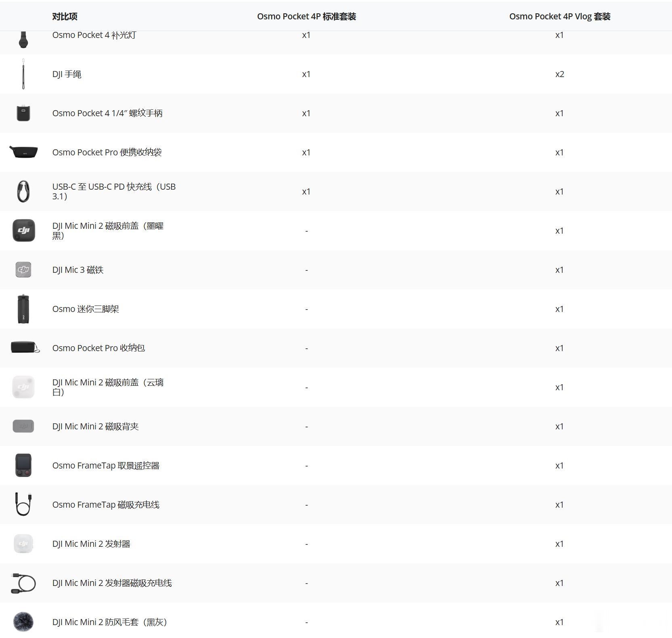Click Vlog 套装 x1 for Mic Mini 2 发射器
Screen dimensions: 672x638
(x=559, y=544)
